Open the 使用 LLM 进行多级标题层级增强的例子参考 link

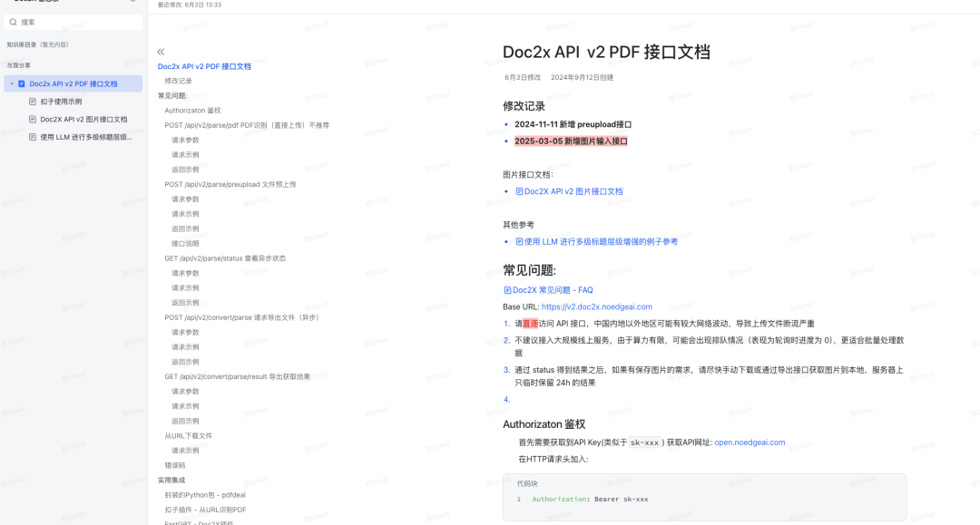[x=596, y=241]
